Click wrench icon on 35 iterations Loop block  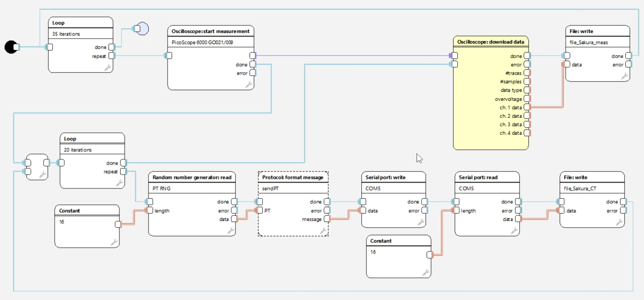point(108,68)
